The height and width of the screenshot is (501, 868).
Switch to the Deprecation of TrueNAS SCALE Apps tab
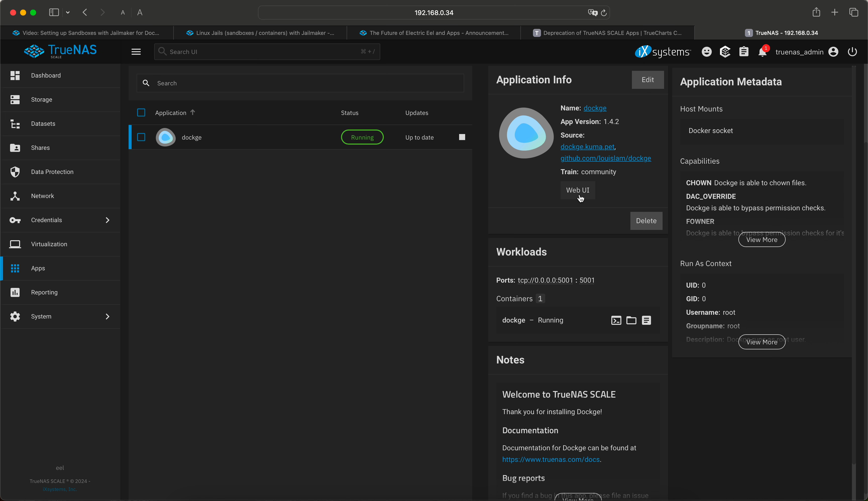[607, 33]
